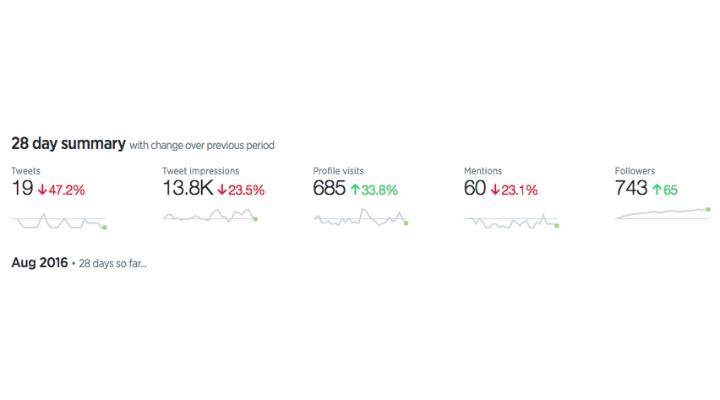Click the 28 day summary heading
The image size is (720, 400).
pos(68,144)
